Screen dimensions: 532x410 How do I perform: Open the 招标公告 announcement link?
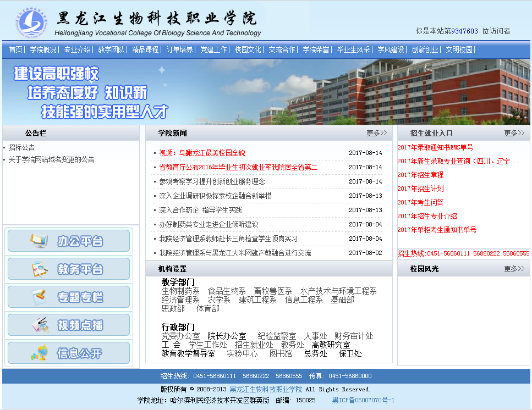pos(21,147)
